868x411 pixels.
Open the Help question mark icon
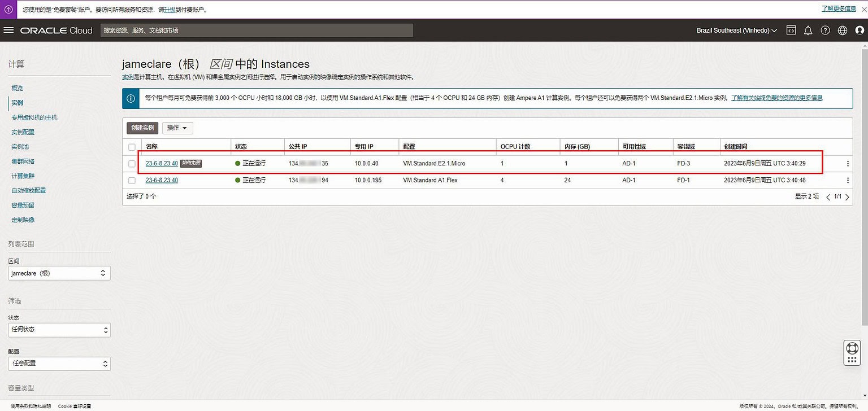pos(824,30)
